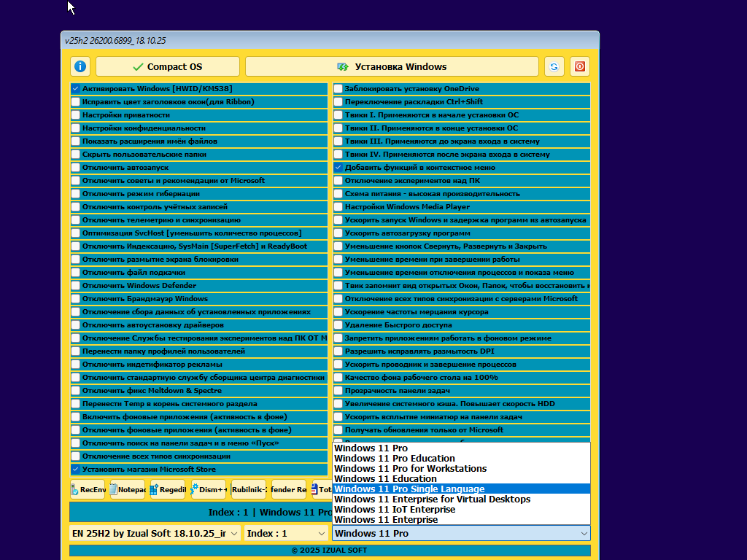Screen dimensions: 747x560
Task: Launch Dism++ utility
Action: (x=208, y=490)
